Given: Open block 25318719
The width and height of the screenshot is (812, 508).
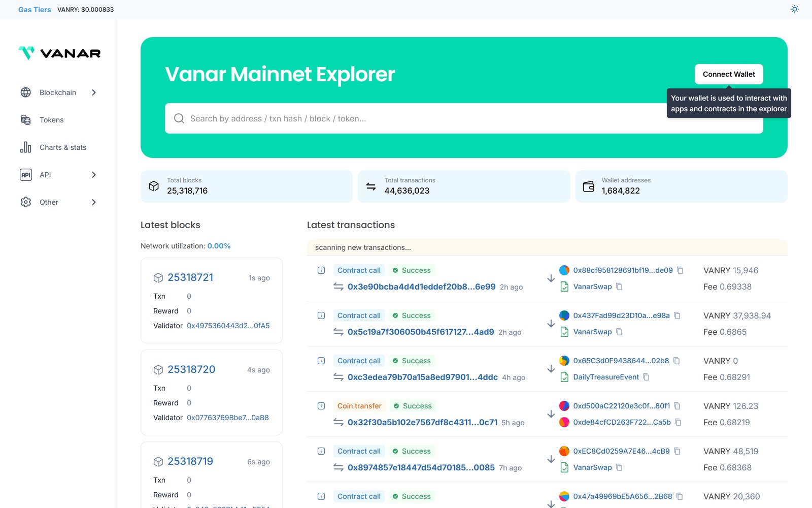Looking at the screenshot, I should (190, 461).
